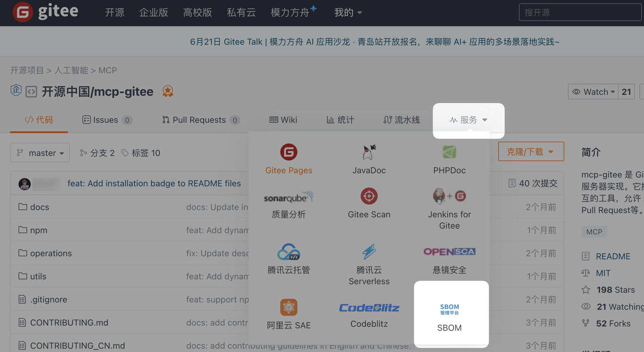Viewport: 644px width, 352px height.
Task: Click the 搜开源 search field
Action: click(x=580, y=12)
